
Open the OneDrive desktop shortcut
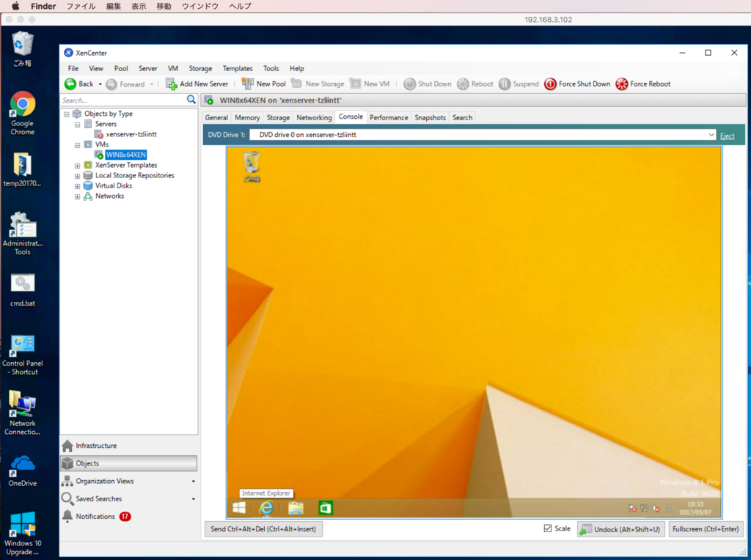(23, 471)
